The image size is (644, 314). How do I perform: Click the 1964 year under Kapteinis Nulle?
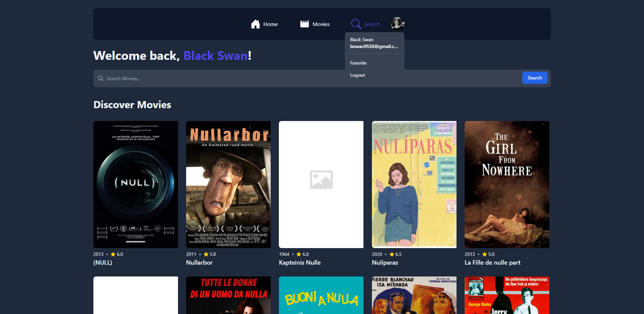(284, 254)
